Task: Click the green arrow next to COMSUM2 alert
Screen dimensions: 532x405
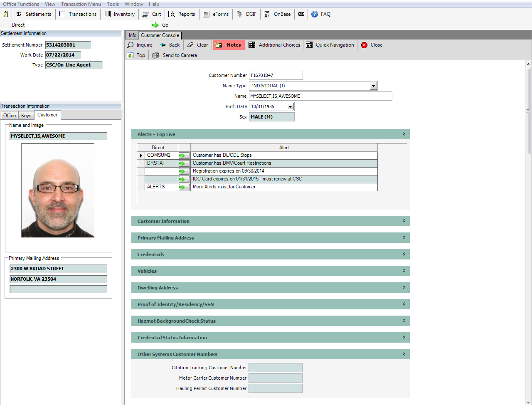Action: tap(184, 155)
